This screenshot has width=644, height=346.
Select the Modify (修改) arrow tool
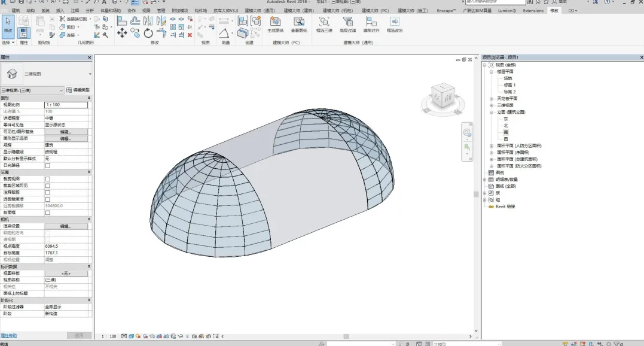pyautogui.click(x=8, y=23)
